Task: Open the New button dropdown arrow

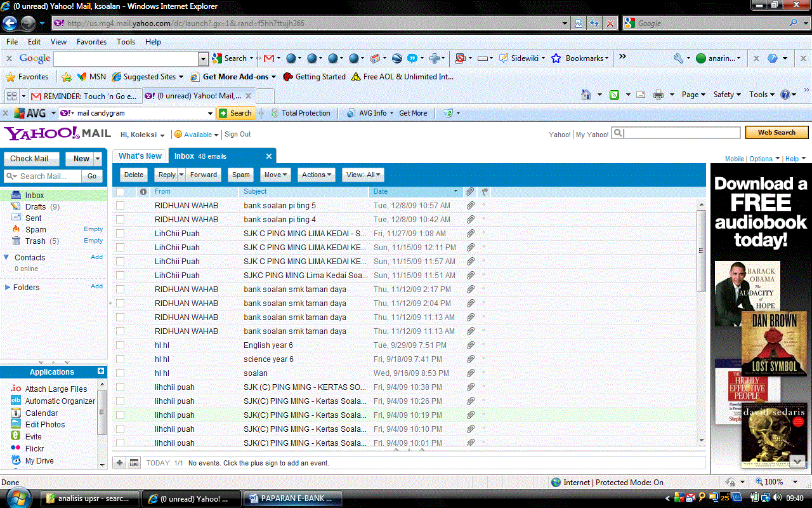Action: tap(98, 159)
